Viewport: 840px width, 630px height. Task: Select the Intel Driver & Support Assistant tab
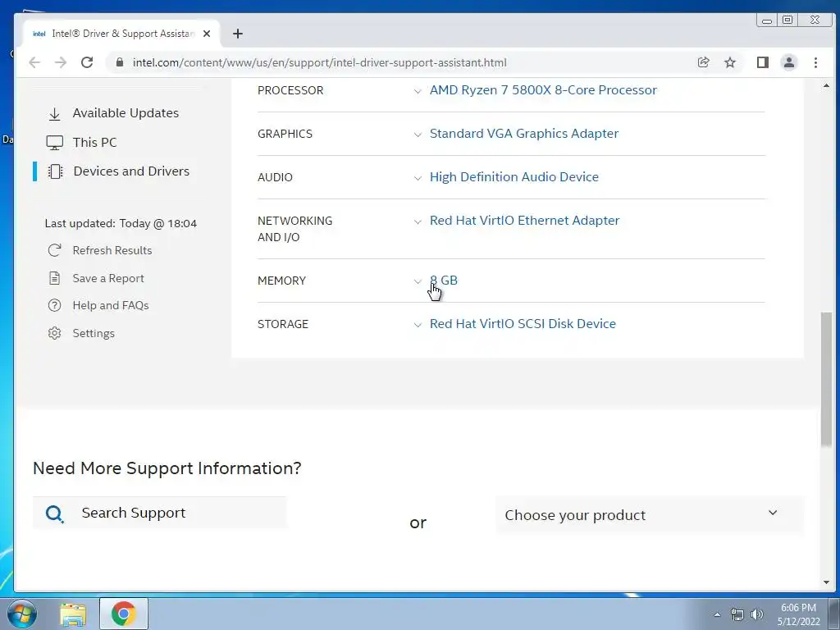pyautogui.click(x=122, y=33)
